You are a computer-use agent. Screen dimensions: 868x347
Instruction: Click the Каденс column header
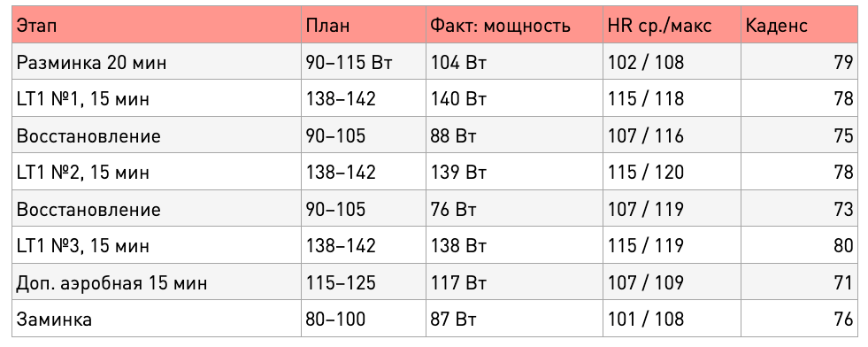tap(800, 25)
